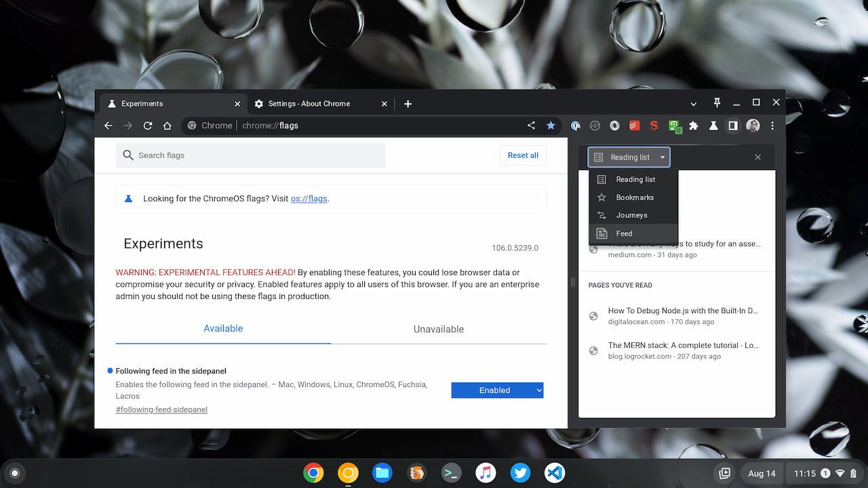The image size is (868, 488).
Task: Switch to Settings - About Chrome tab
Action: (320, 104)
